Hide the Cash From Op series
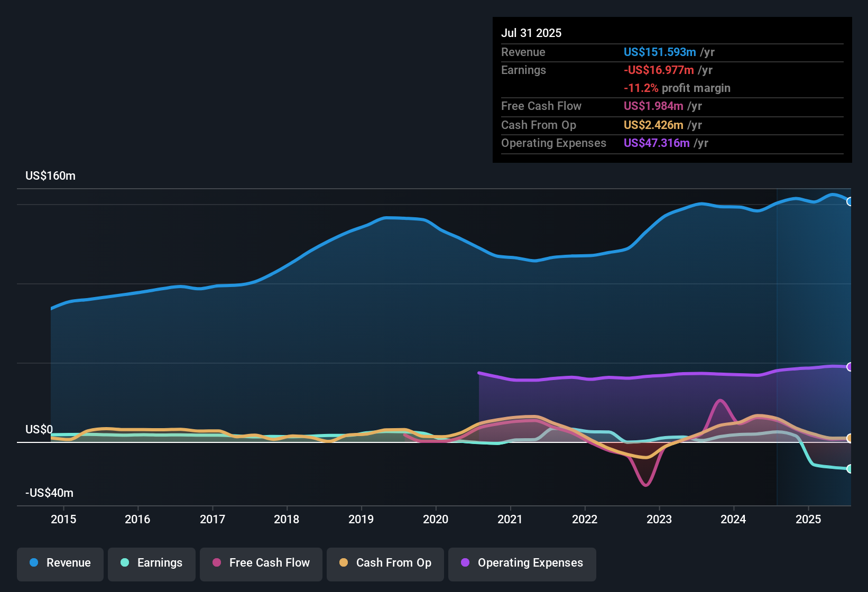This screenshot has width=868, height=592. pos(385,563)
